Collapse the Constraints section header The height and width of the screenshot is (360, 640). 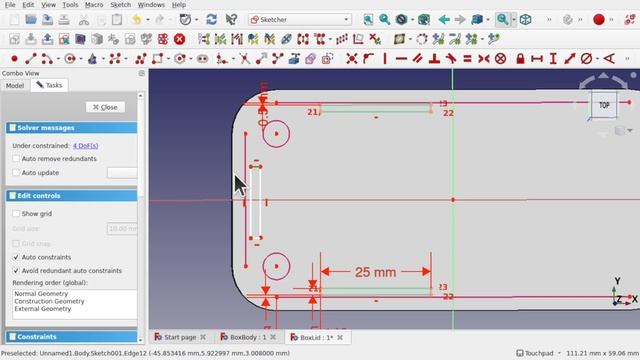[71, 337]
